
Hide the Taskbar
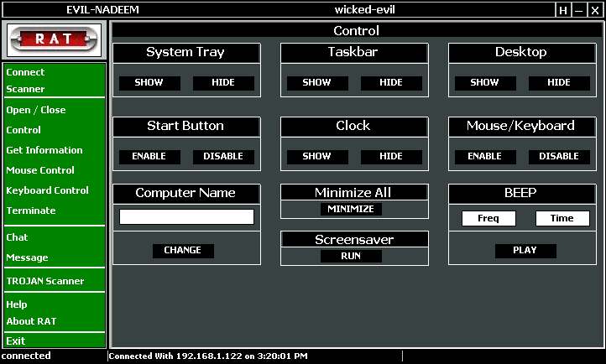point(391,83)
